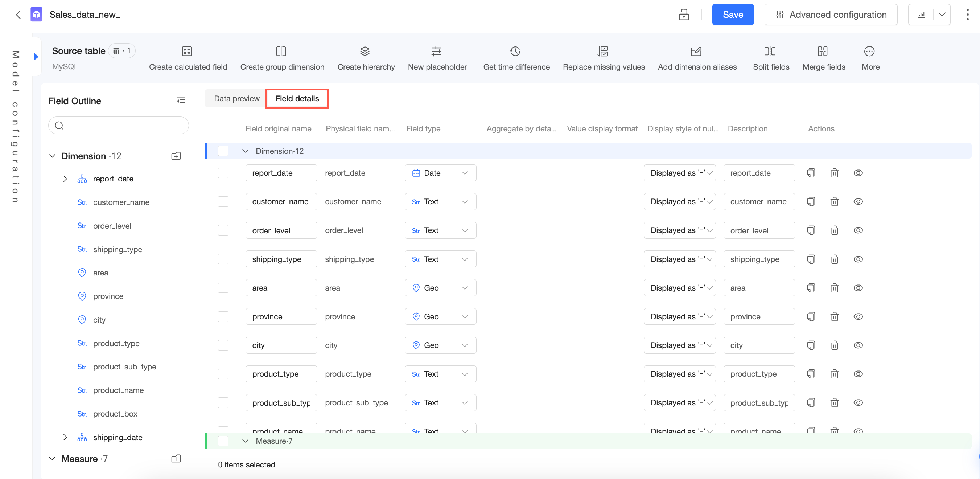
Task: Click the Source table count badge
Action: tap(122, 51)
